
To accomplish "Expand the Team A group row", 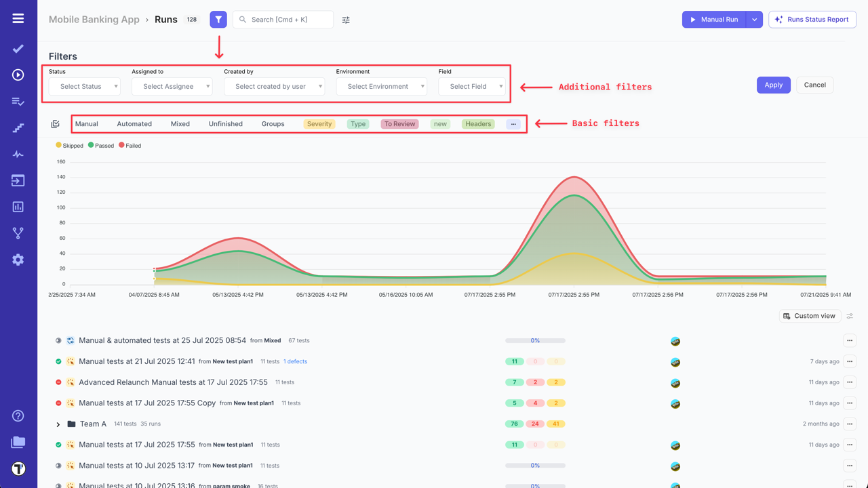I will 58,424.
